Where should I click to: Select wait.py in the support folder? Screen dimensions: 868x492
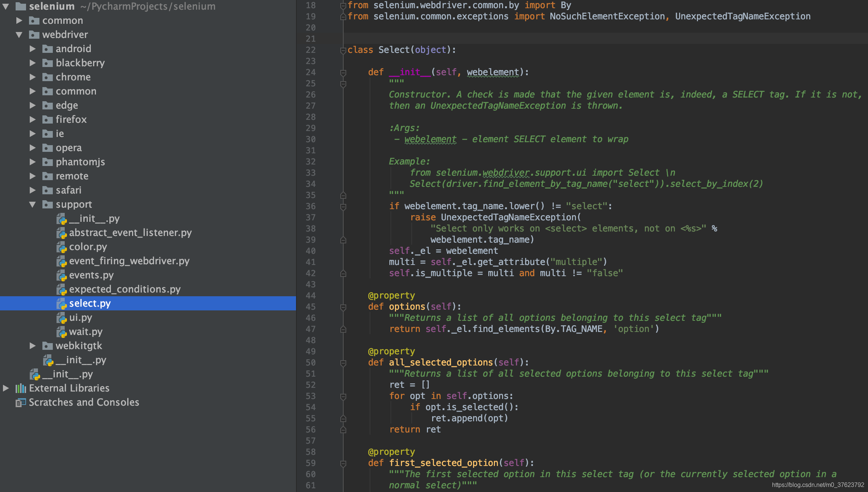pos(86,332)
